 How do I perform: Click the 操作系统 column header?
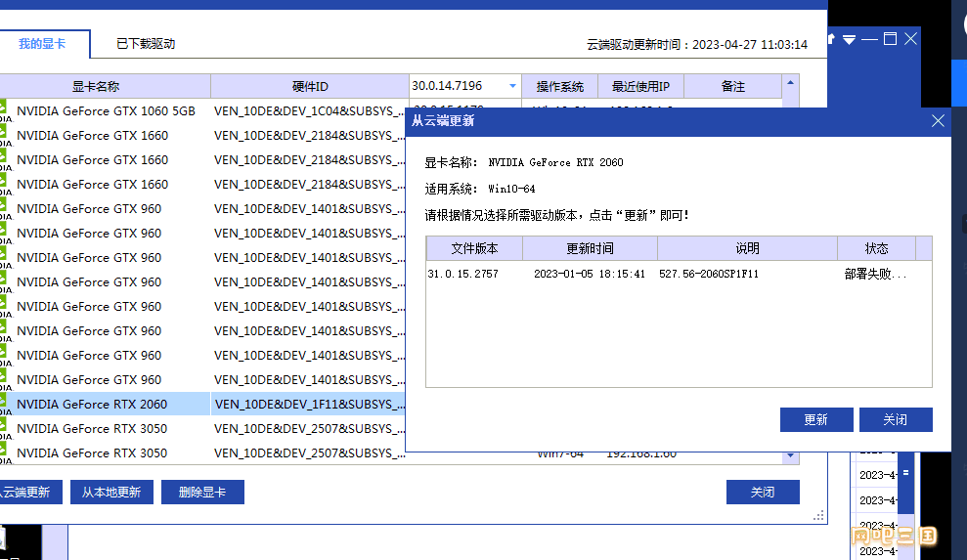(x=559, y=86)
